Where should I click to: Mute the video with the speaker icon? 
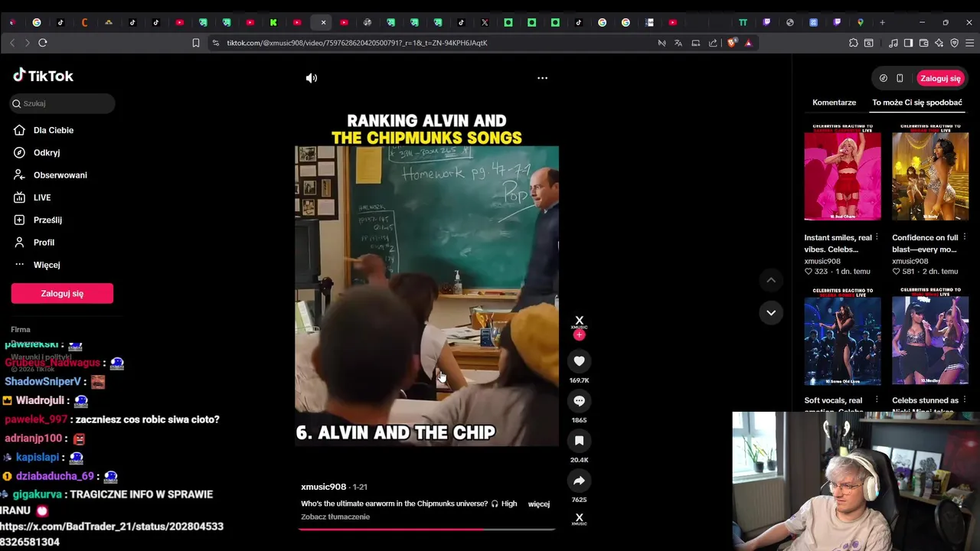tap(312, 78)
